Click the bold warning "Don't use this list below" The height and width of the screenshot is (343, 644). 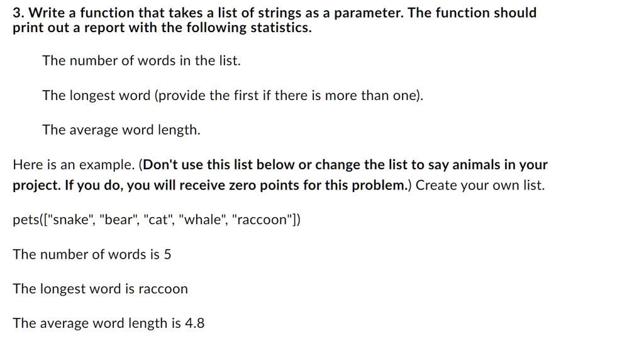coord(219,166)
